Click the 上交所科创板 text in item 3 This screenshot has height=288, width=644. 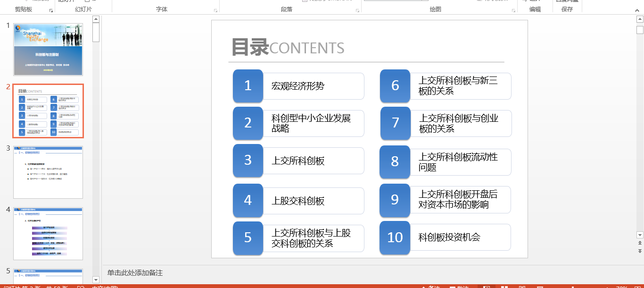298,161
